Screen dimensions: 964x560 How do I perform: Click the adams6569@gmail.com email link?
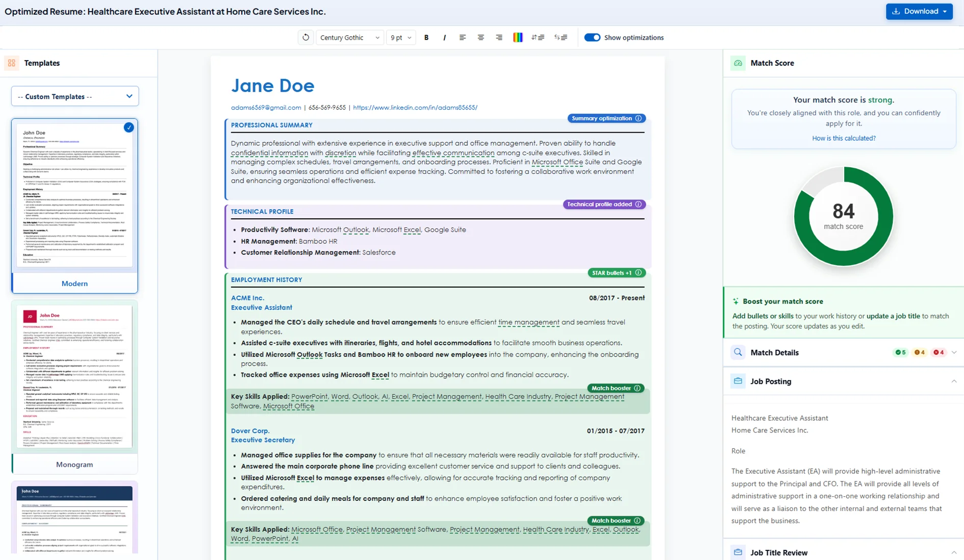pos(266,108)
